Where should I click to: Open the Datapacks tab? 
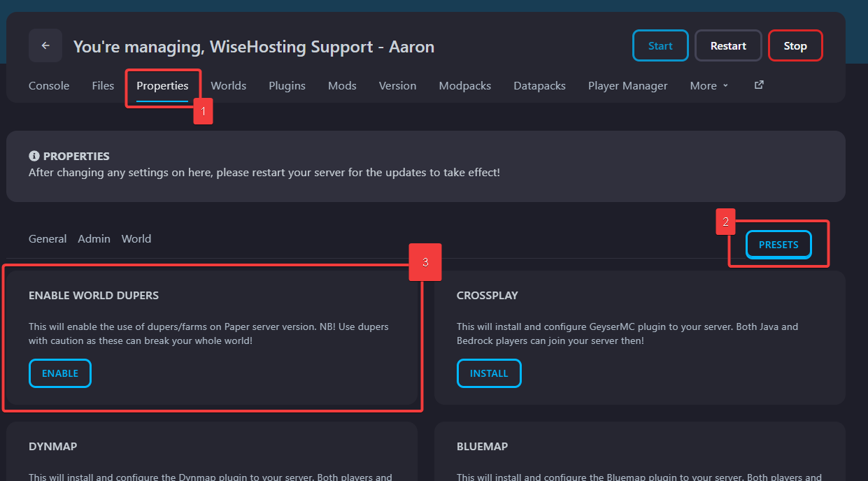click(x=539, y=86)
